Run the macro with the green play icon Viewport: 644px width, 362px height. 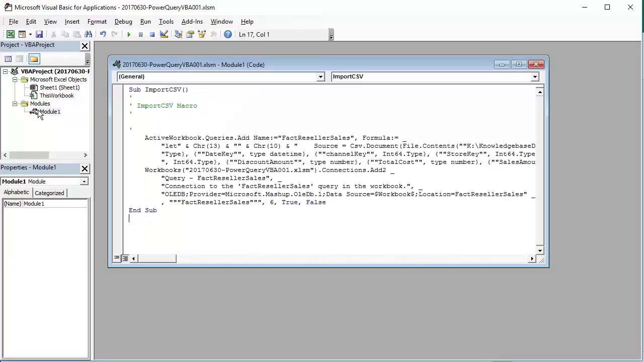point(129,34)
